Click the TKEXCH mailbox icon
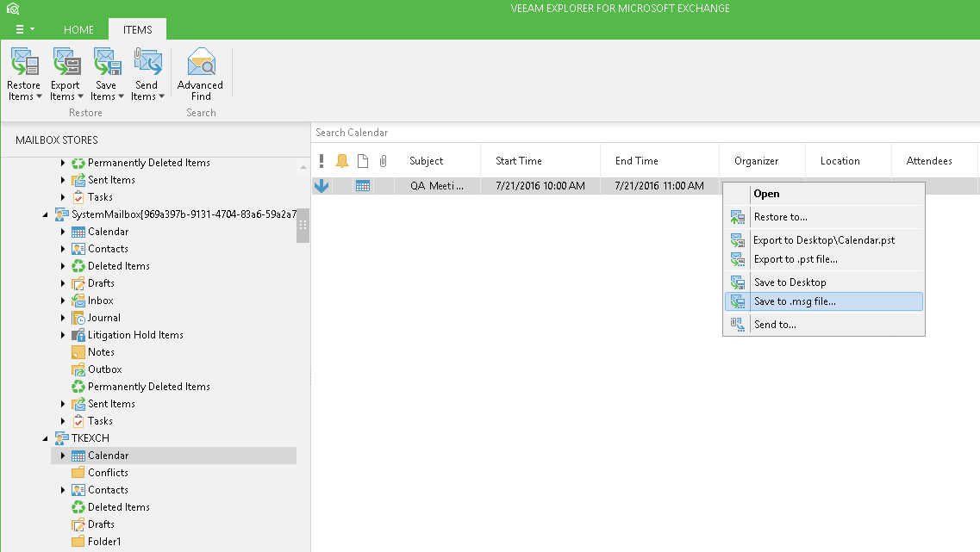 point(61,437)
